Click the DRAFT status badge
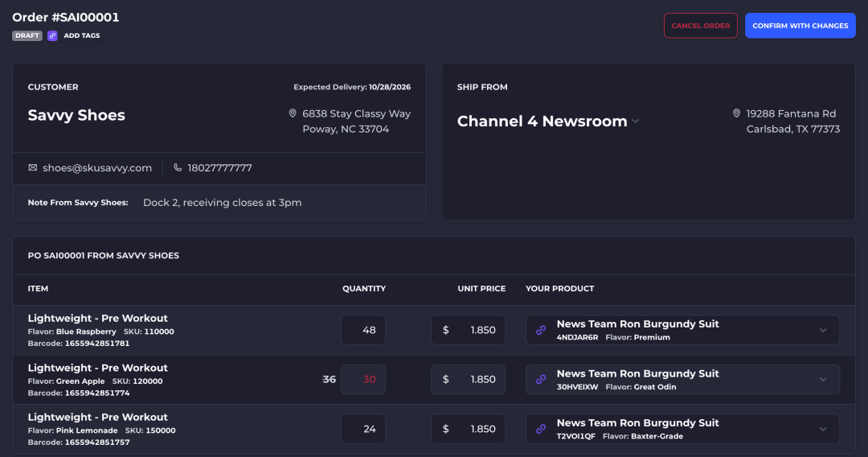This screenshot has height=457, width=868. pyautogui.click(x=27, y=35)
